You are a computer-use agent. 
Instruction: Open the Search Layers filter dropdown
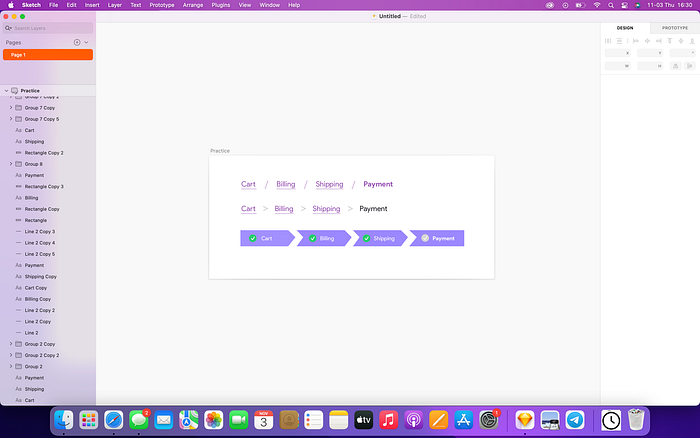coord(8,28)
